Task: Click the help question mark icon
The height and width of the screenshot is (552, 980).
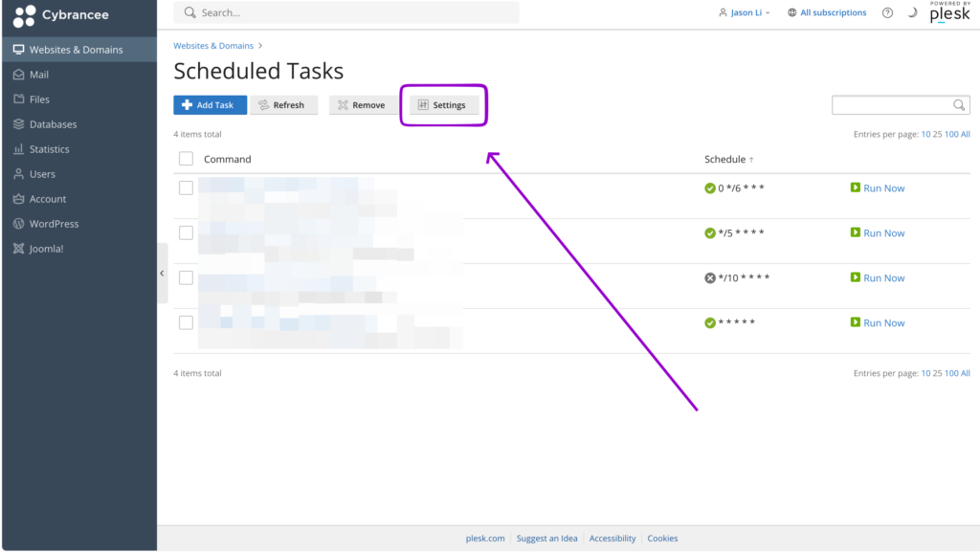Action: click(887, 12)
